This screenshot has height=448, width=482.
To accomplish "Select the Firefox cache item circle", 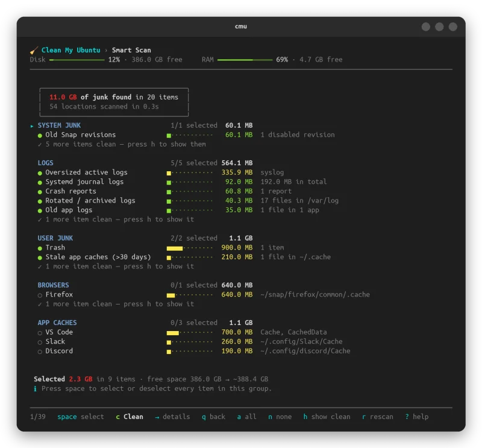I will 40,295.
